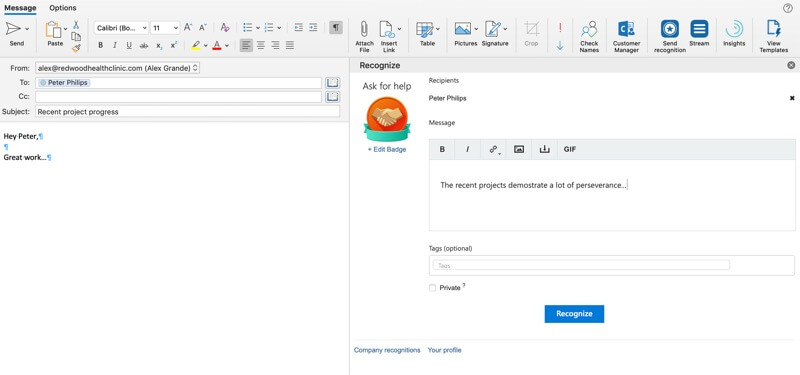The height and width of the screenshot is (375, 800).
Task: Expand the Paste options arrow
Action: (x=65, y=29)
